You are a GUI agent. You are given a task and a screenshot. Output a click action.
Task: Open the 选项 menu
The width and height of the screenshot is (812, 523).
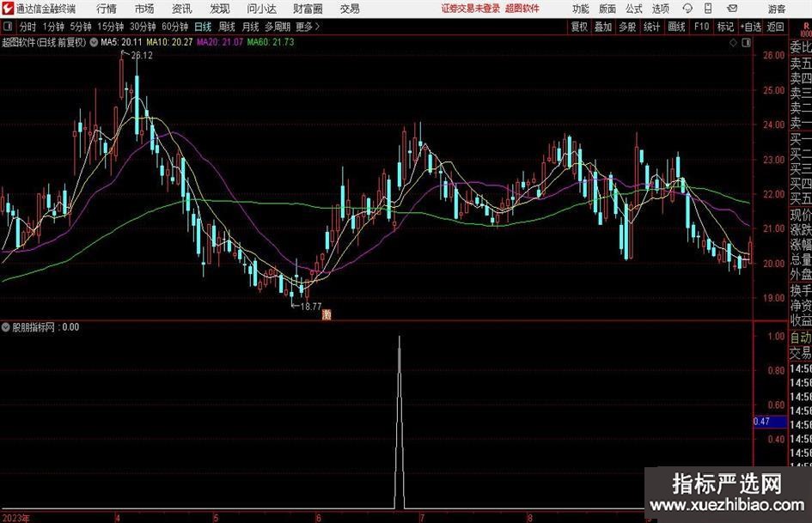click(660, 9)
